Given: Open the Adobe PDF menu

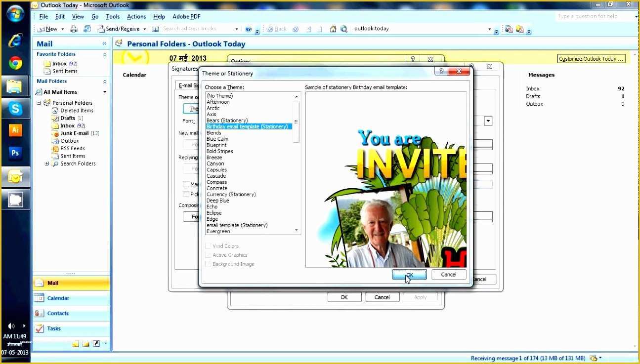Looking at the screenshot, I should [x=186, y=17].
